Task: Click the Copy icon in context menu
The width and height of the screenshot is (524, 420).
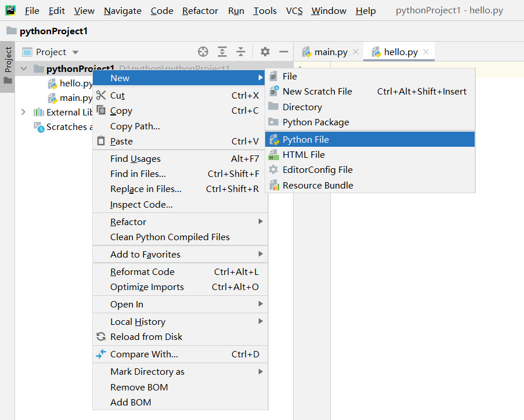Action: pos(101,110)
